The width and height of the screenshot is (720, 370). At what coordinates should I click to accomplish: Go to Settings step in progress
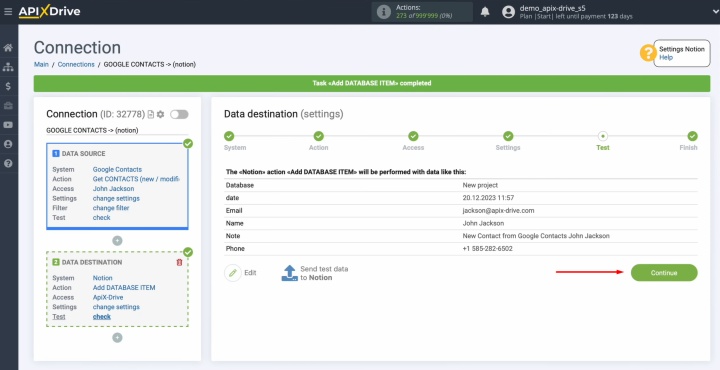[x=508, y=136]
